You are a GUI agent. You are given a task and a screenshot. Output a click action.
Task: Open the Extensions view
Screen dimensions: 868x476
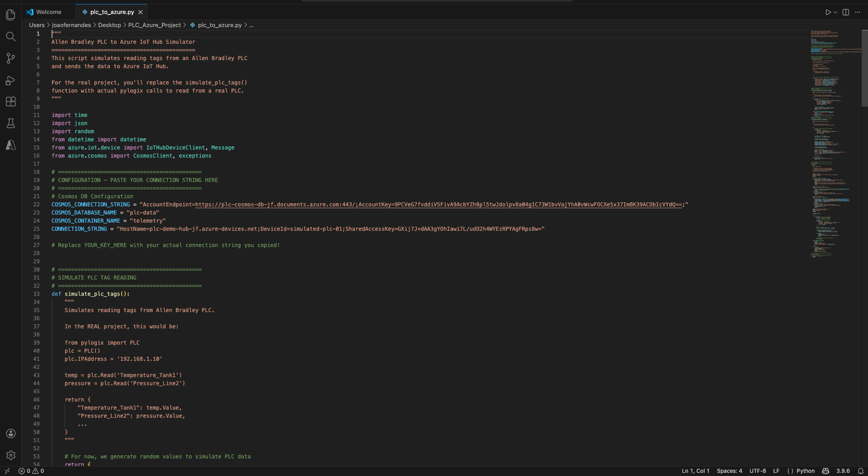point(11,102)
